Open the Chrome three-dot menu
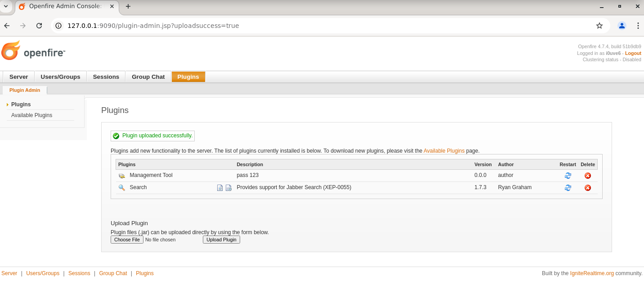This screenshot has width=644, height=299. tap(638, 26)
